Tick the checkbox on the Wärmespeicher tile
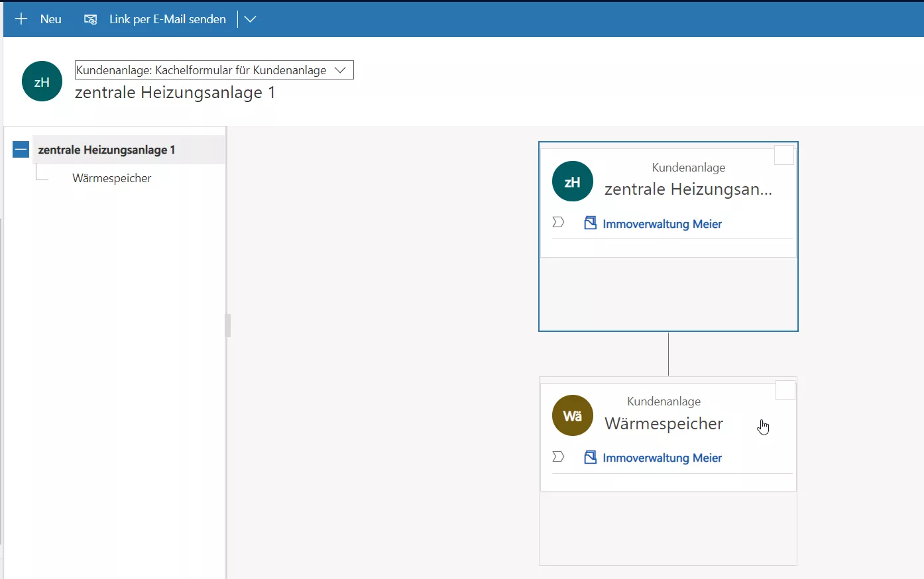The width and height of the screenshot is (924, 579). [785, 391]
